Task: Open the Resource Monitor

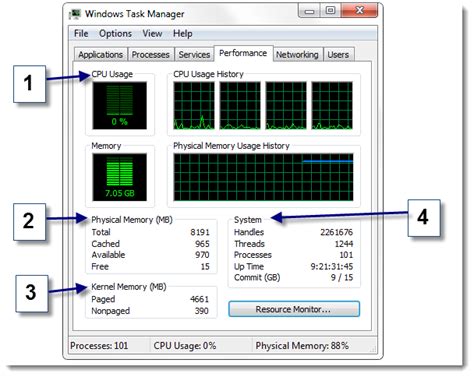Action: [x=294, y=309]
